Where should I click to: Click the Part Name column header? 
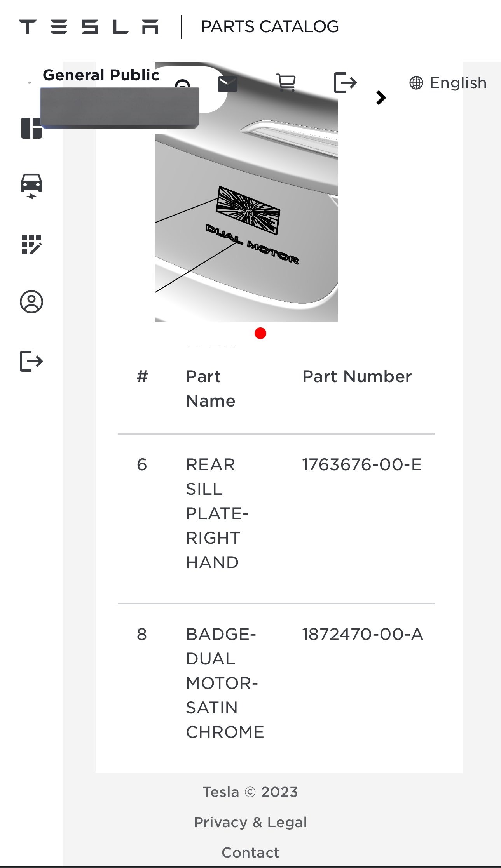(210, 388)
